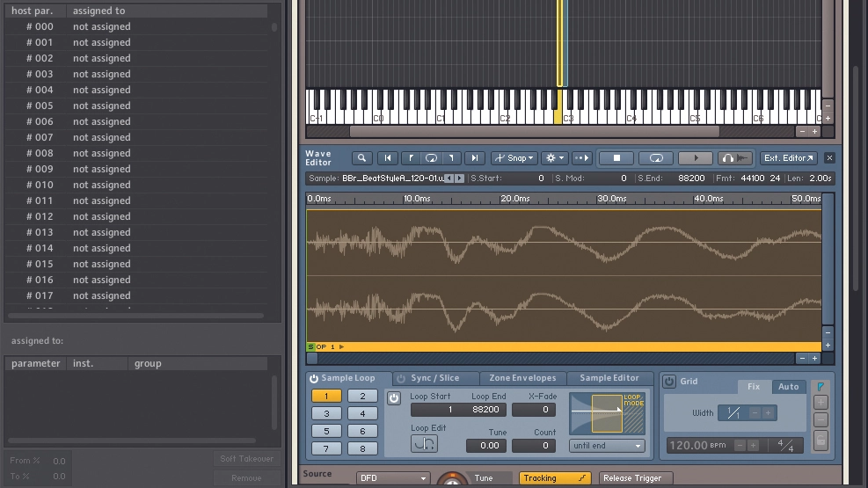Open the DFD source mode dropdown
This screenshot has height=488, width=868.
(392, 478)
